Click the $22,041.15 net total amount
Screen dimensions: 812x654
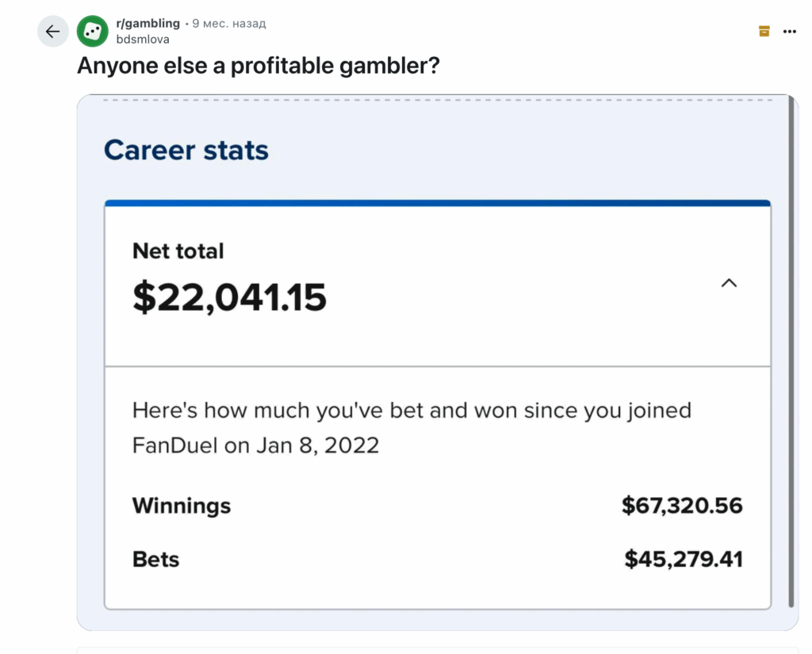(229, 297)
